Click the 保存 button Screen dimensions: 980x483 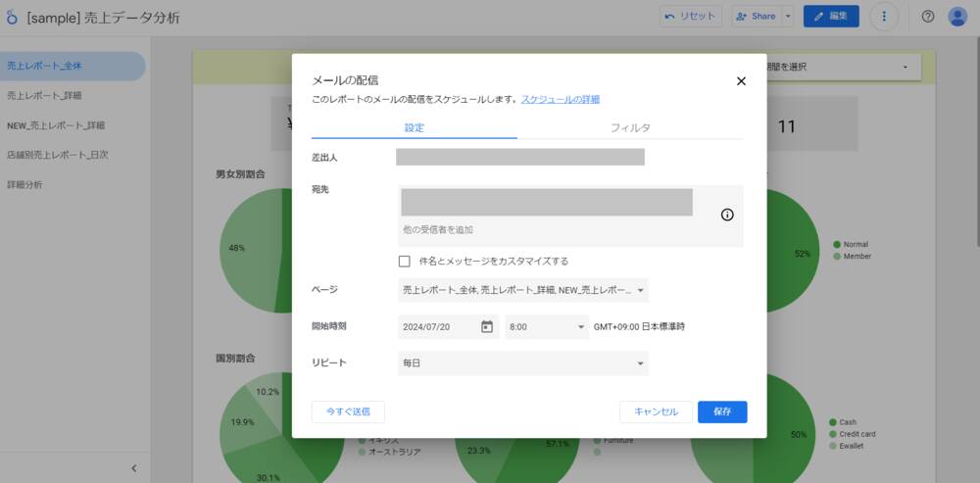point(722,411)
